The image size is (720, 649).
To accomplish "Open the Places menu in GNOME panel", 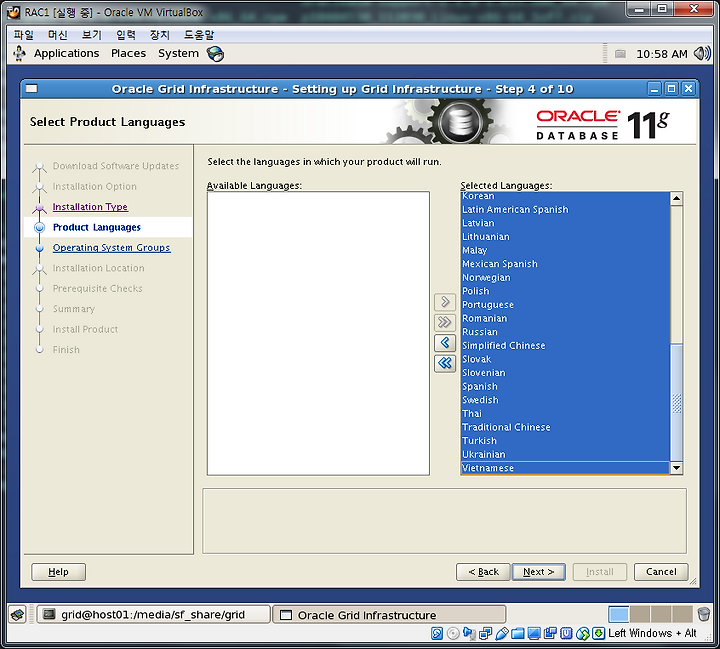I will pyautogui.click(x=128, y=54).
